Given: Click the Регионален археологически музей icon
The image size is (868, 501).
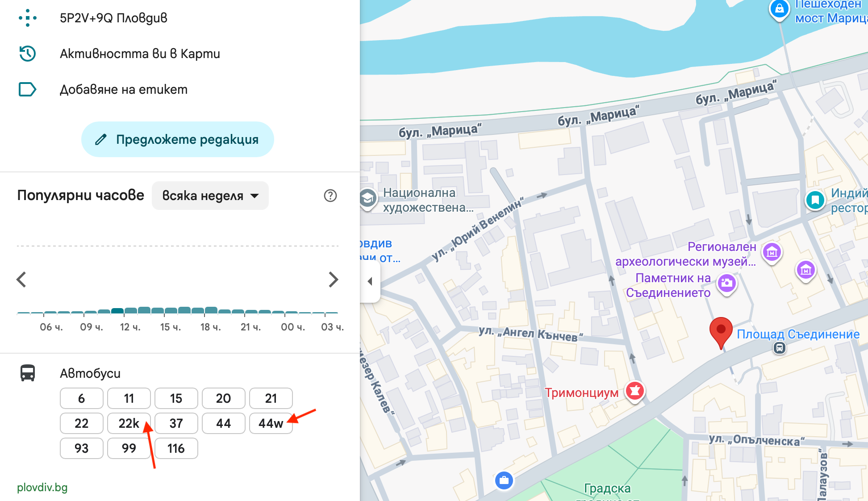Looking at the screenshot, I should tap(772, 252).
